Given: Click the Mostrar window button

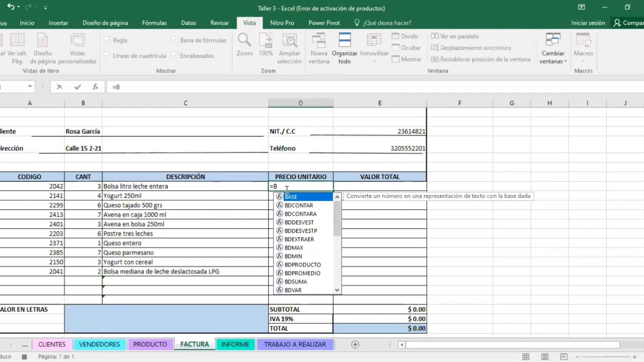Looking at the screenshot, I should [407, 59].
